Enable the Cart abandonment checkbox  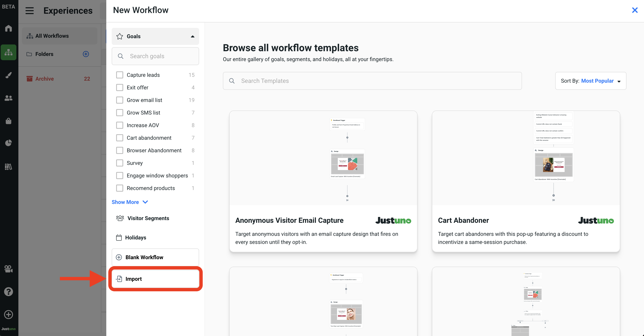pyautogui.click(x=120, y=138)
